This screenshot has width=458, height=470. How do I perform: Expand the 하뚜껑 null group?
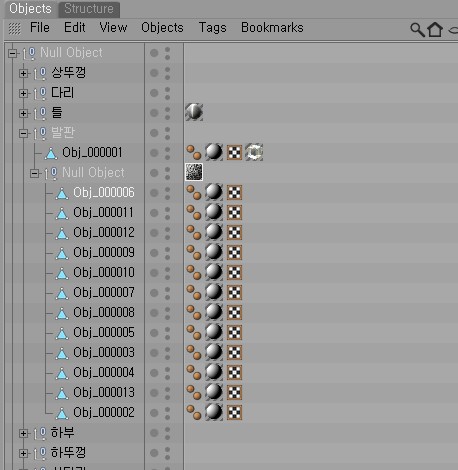(x=23, y=453)
